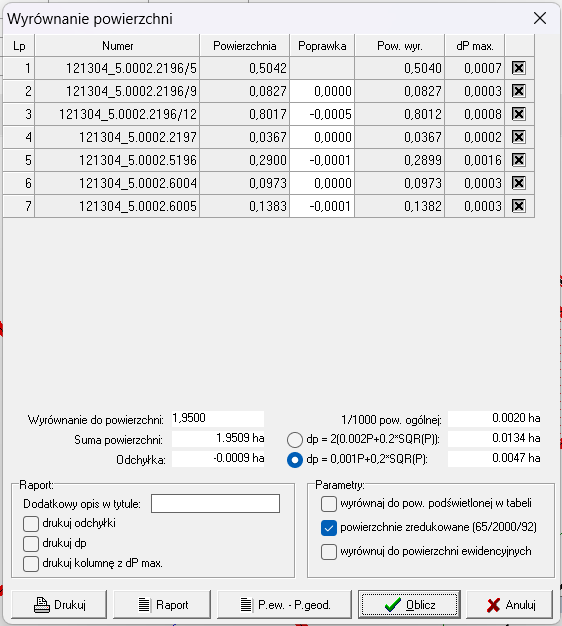The image size is (562, 626).
Task: Toggle the X checkbox for row 121304_5.0002.2196/5
Action: 518,68
